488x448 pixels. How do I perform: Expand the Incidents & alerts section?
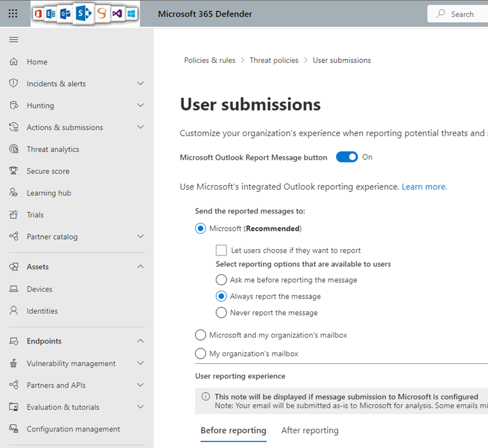click(140, 83)
